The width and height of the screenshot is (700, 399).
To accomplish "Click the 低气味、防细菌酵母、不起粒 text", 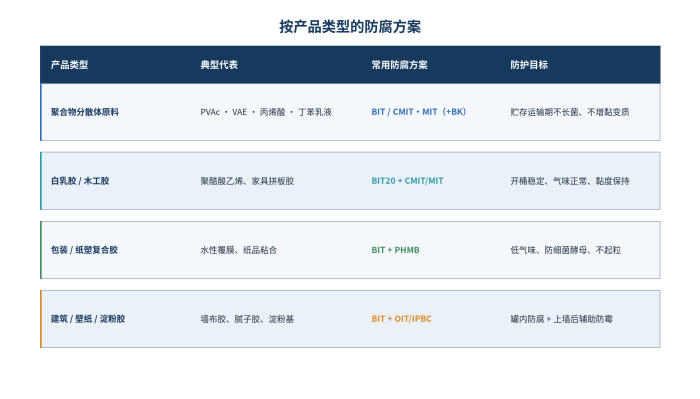I will click(x=566, y=250).
